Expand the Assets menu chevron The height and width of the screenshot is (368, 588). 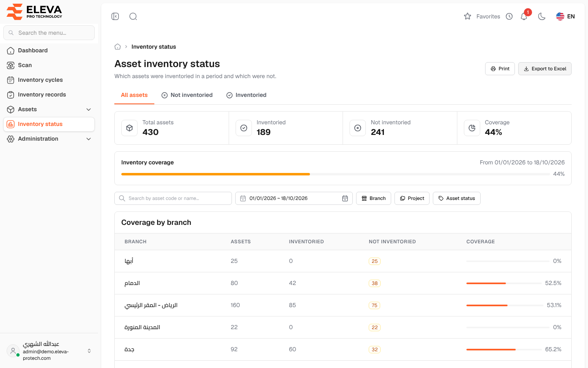(89, 109)
